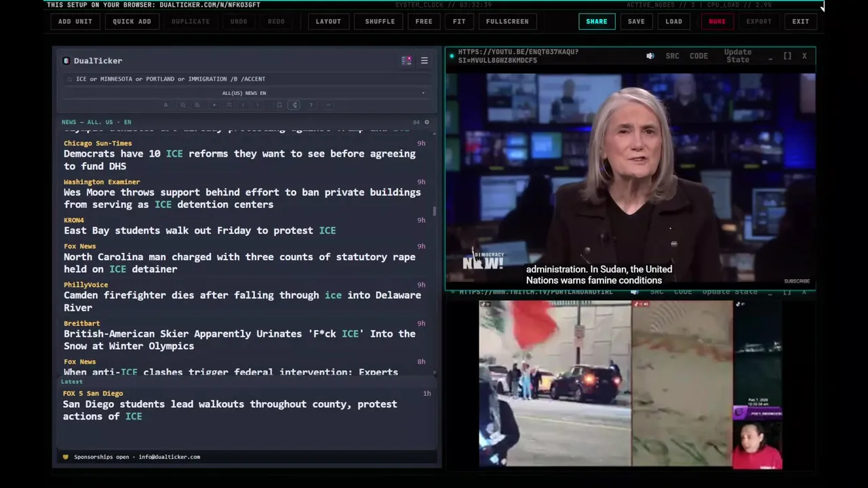Click the highlighted share-nodes icon in ticker toolbar

pyautogui.click(x=294, y=105)
